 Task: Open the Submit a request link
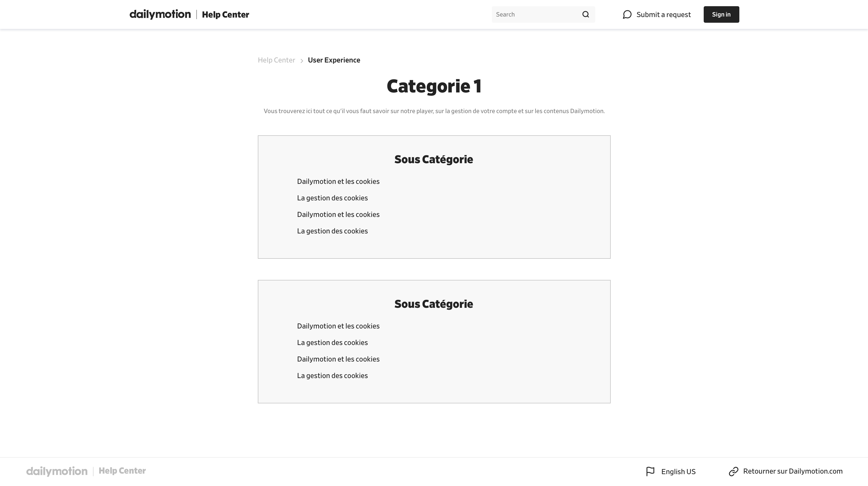pos(663,14)
